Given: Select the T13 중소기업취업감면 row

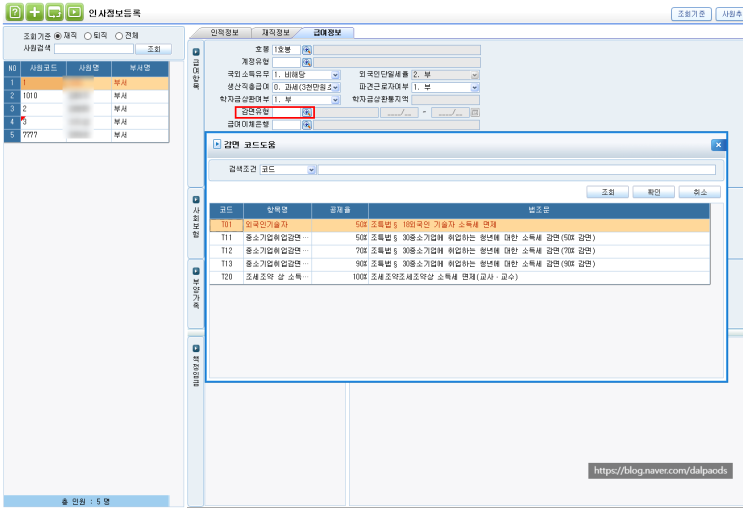Looking at the screenshot, I should point(460,264).
